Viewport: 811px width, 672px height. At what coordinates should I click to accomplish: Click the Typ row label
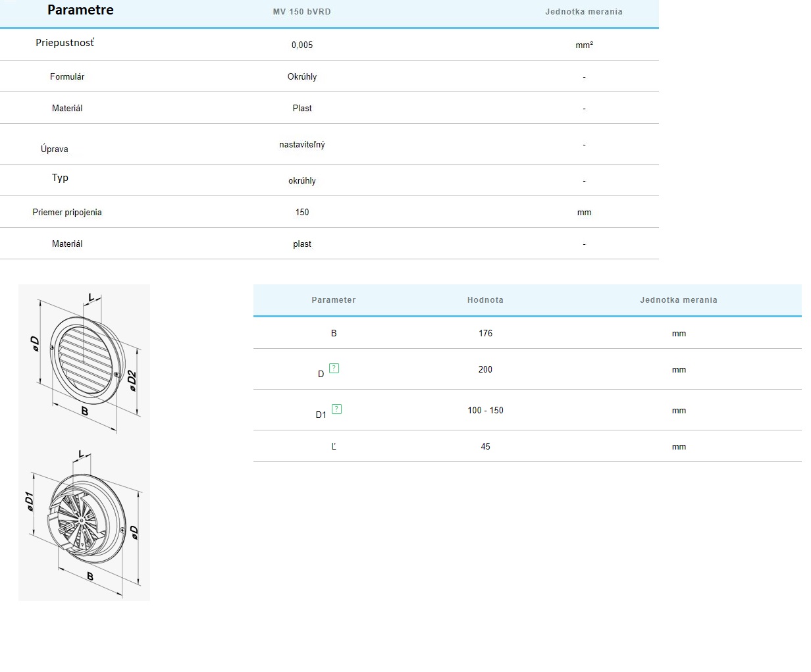(x=60, y=178)
